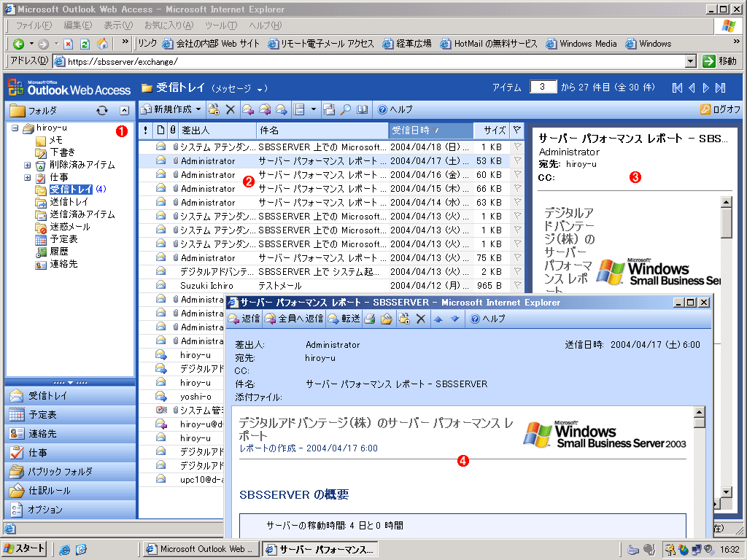Open the ツール menu

click(221, 26)
